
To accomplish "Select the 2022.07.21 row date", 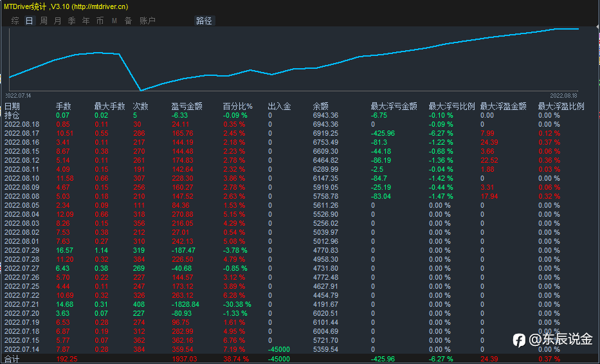I will [22, 304].
